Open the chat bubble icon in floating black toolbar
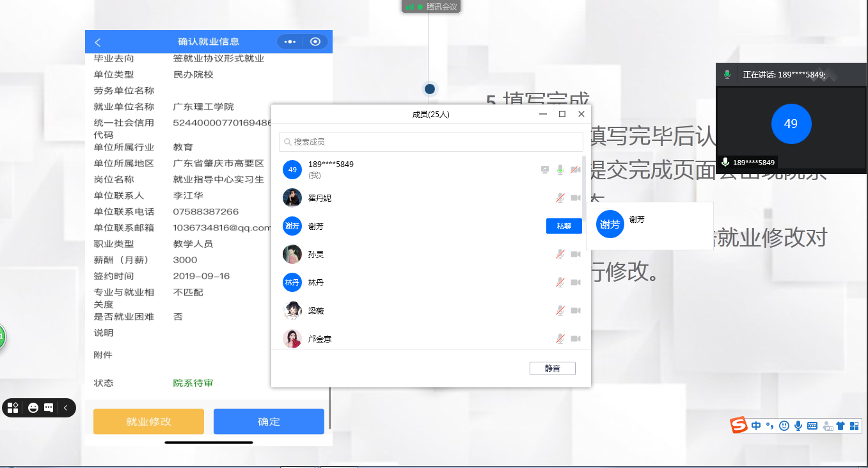Screen dimensions: 868x468 49,408
